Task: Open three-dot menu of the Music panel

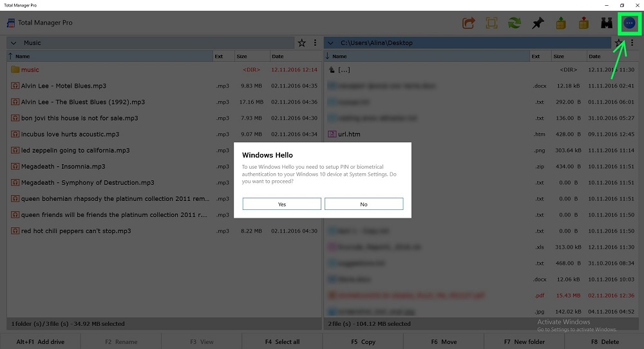Action: point(315,42)
